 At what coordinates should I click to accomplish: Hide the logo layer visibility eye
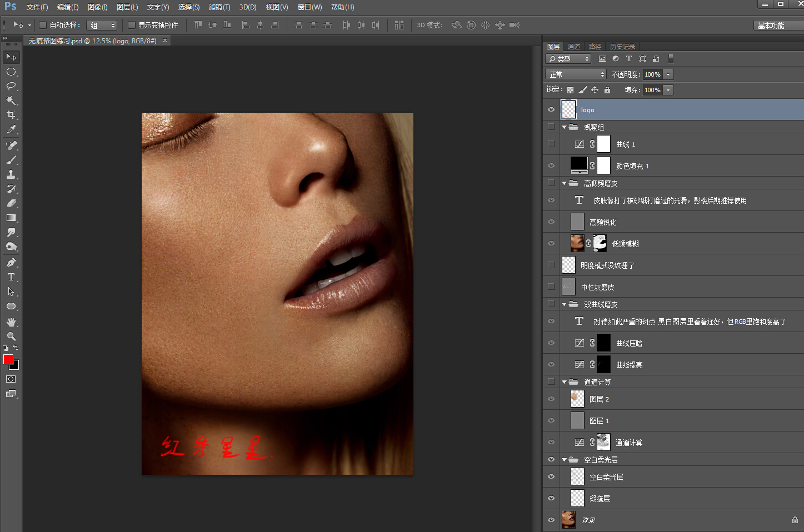pos(551,109)
